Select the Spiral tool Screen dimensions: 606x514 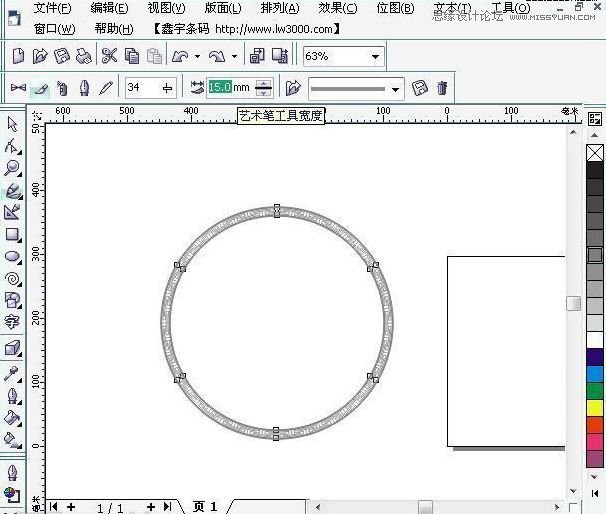(12, 279)
